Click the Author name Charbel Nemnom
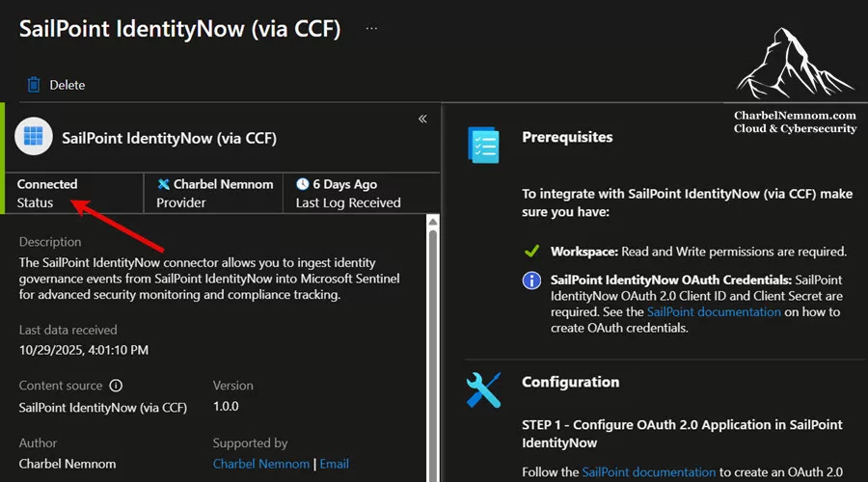The width and height of the screenshot is (868, 482). [68, 464]
